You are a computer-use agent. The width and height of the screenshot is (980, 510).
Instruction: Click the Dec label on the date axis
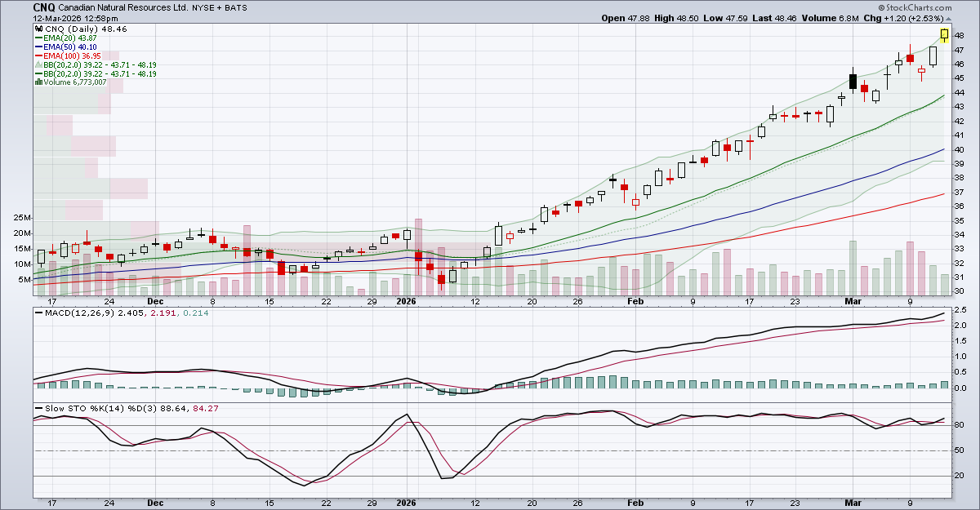(155, 302)
